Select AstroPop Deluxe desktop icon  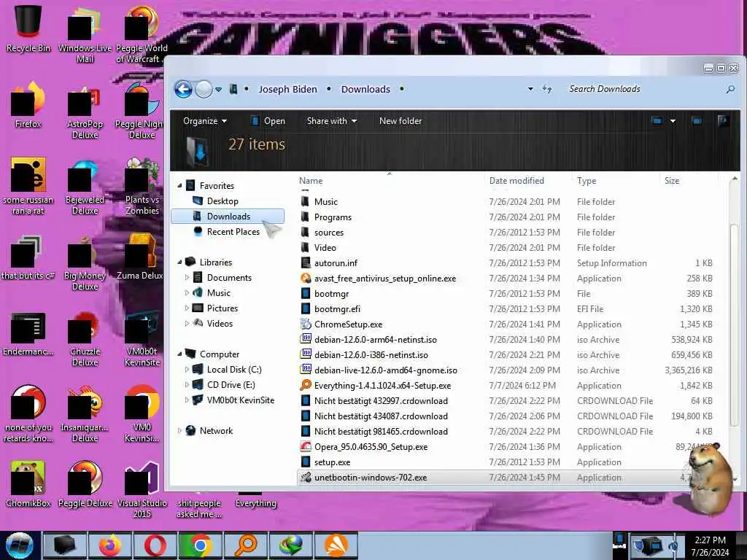(x=85, y=112)
